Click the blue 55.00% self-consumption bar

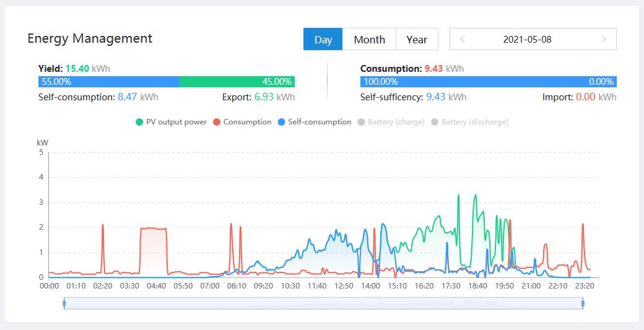pos(109,82)
